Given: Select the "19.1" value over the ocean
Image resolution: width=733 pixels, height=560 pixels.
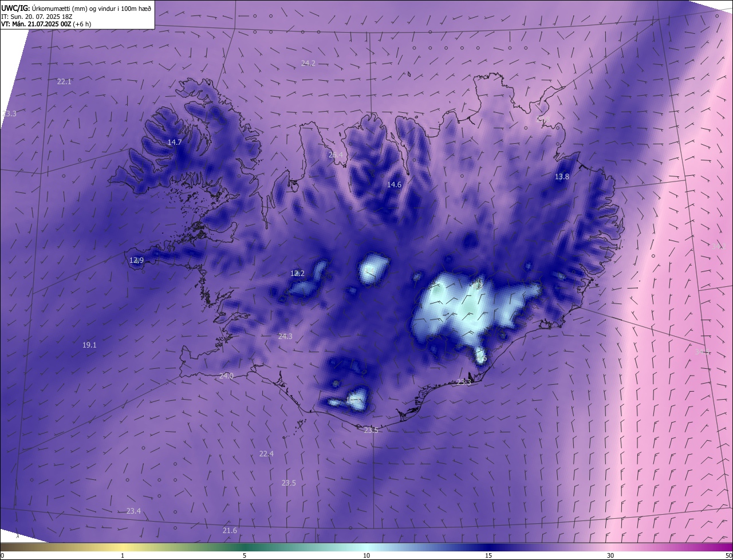Looking at the screenshot, I should point(89,345).
